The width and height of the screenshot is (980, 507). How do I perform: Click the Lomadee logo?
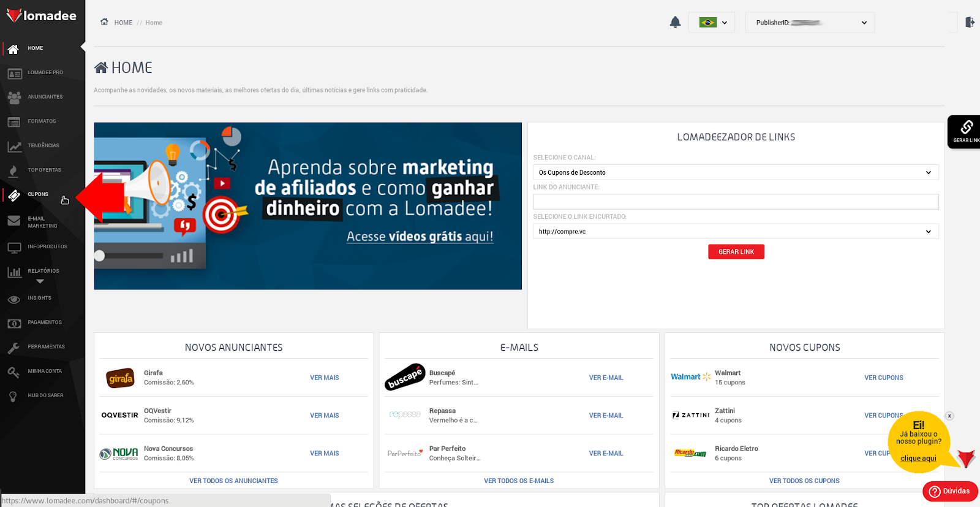(42, 15)
